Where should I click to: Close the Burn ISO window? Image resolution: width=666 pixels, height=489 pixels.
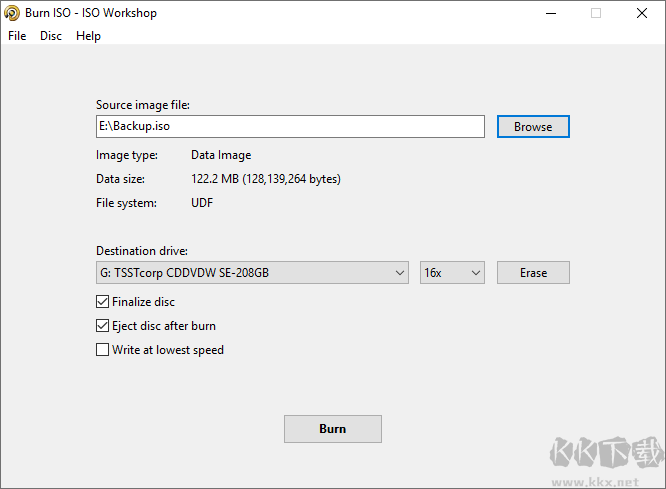coord(642,13)
